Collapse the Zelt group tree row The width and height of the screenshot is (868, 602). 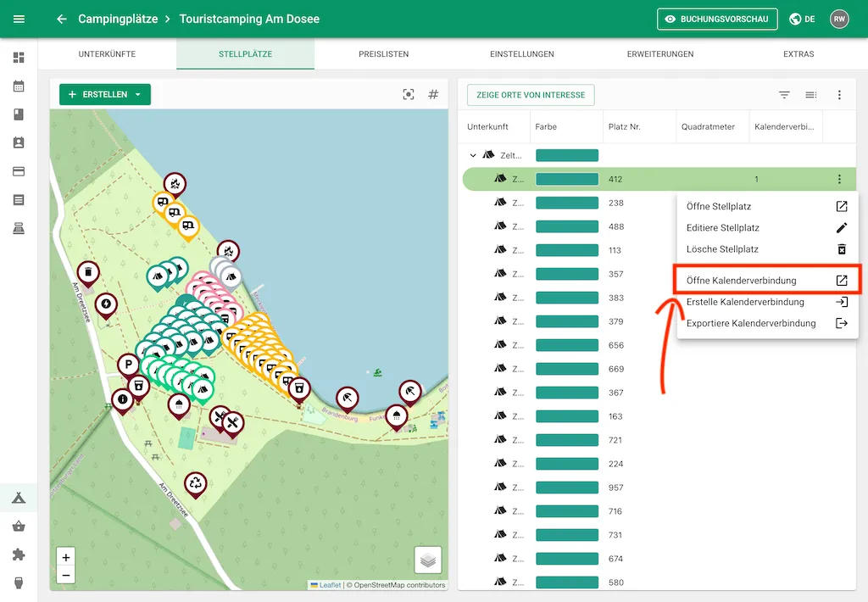pyautogui.click(x=473, y=155)
